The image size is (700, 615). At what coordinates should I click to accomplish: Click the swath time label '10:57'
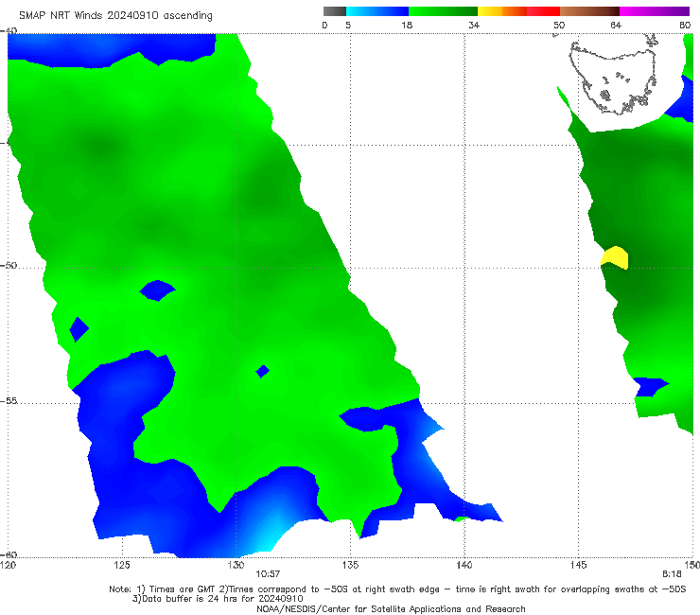[x=268, y=574]
